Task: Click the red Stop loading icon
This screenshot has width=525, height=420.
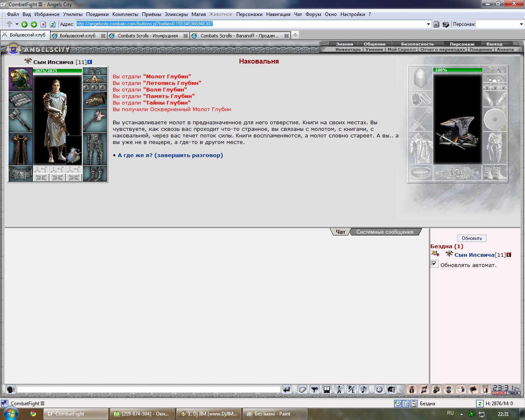Action: (x=43, y=24)
